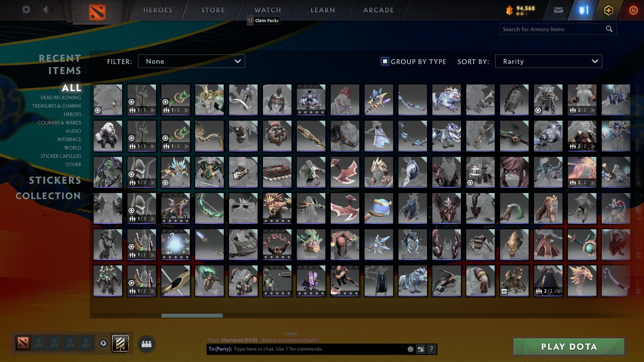Enable the Group By Type checkbox
Image resolution: width=644 pixels, height=362 pixels.
click(385, 61)
